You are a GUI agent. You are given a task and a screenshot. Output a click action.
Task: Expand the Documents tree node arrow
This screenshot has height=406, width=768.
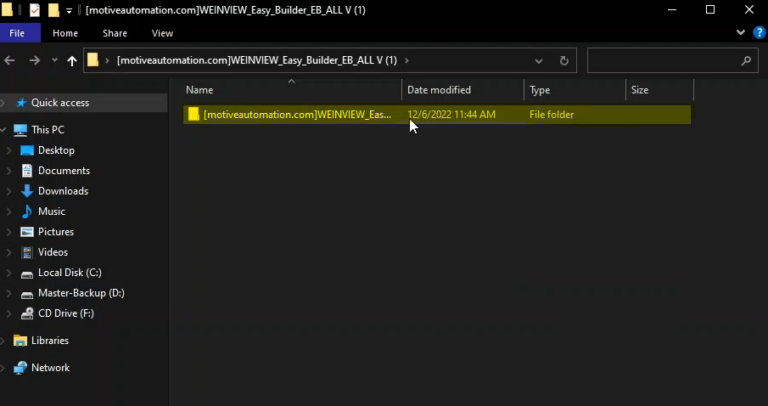click(9, 171)
